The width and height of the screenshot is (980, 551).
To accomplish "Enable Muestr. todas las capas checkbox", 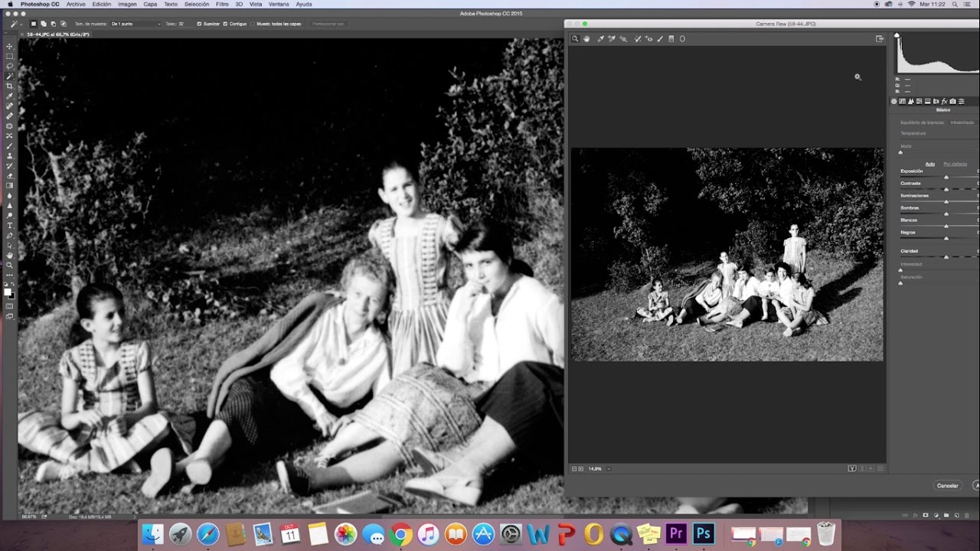I will [253, 24].
